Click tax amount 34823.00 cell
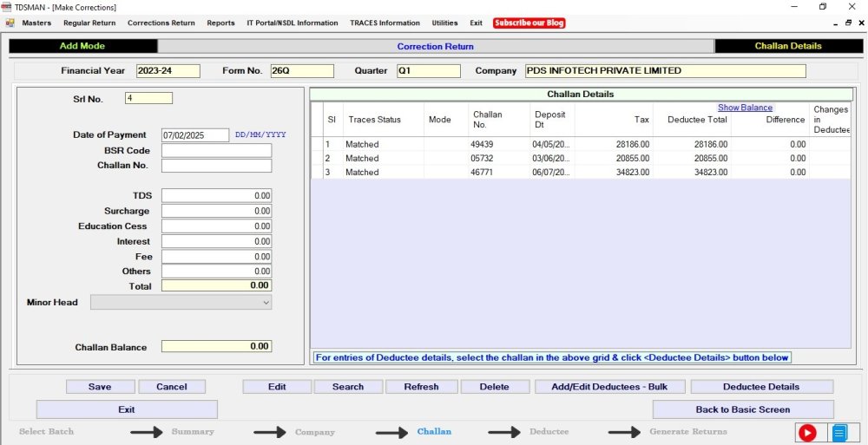Image resolution: width=868 pixels, height=445 pixels. (x=614, y=172)
